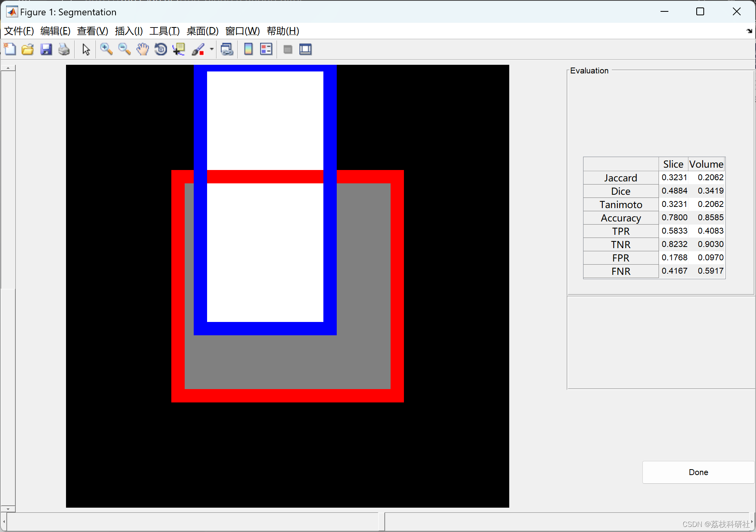Click the Print Figure icon
The height and width of the screenshot is (532, 756).
tap(64, 49)
